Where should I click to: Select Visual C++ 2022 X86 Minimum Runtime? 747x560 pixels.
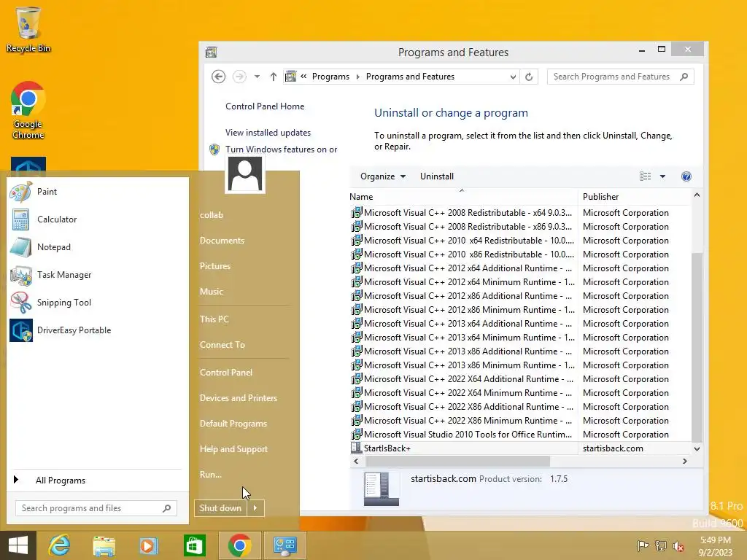(519, 421)
